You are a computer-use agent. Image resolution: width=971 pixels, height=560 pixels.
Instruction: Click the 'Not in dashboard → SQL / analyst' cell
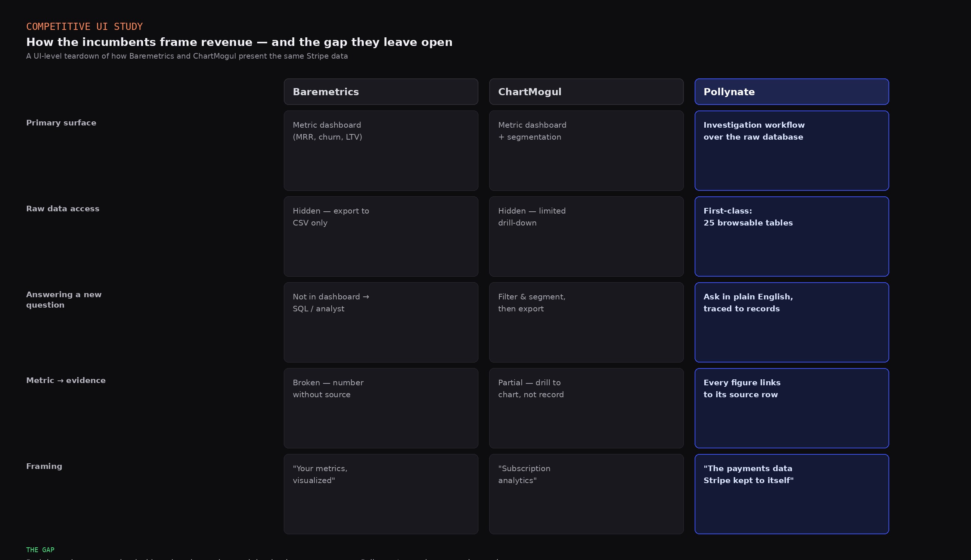(x=381, y=322)
